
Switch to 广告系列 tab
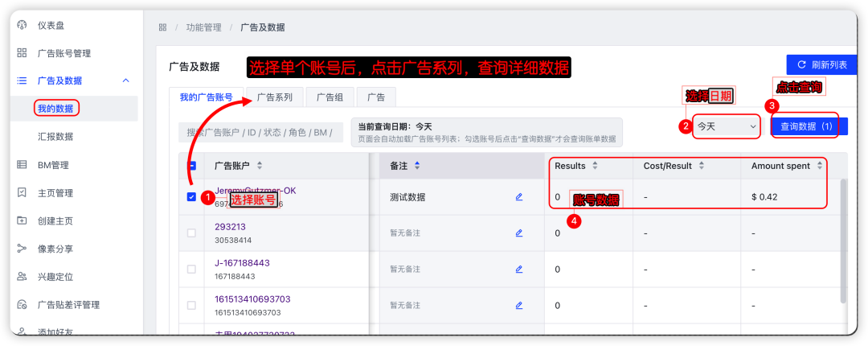[x=275, y=97]
